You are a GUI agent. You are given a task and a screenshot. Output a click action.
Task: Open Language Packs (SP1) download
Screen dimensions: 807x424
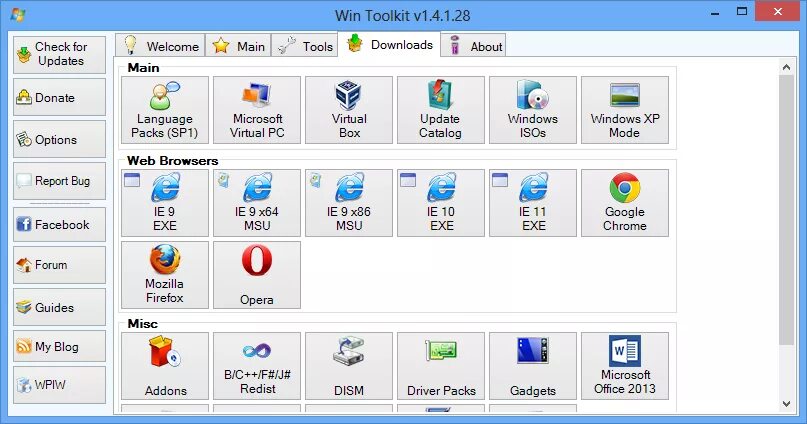[x=165, y=110]
